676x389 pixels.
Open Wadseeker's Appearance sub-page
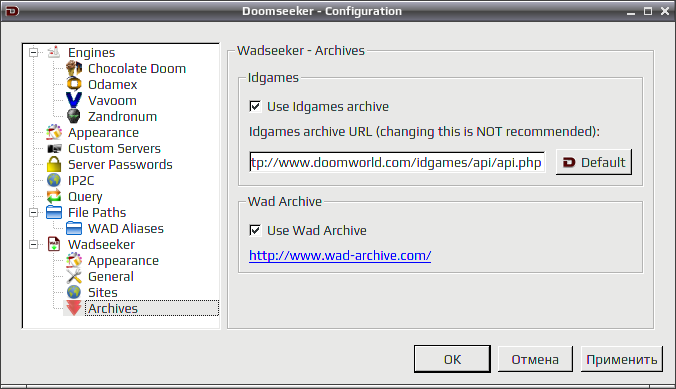click(x=123, y=260)
